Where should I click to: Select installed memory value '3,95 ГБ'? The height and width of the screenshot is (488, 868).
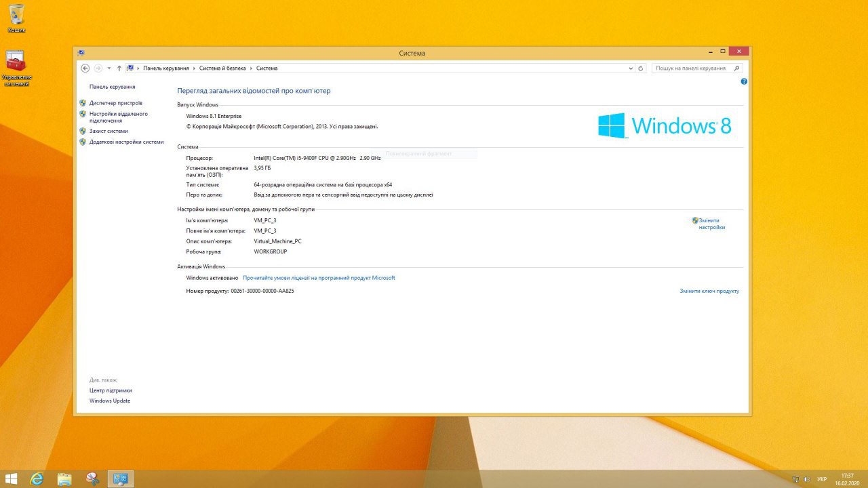click(x=262, y=167)
